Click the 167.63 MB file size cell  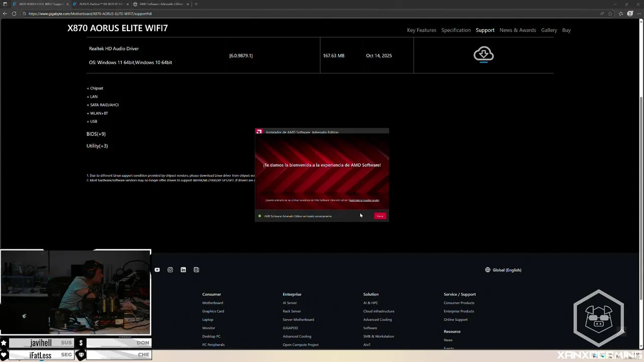tap(334, 56)
